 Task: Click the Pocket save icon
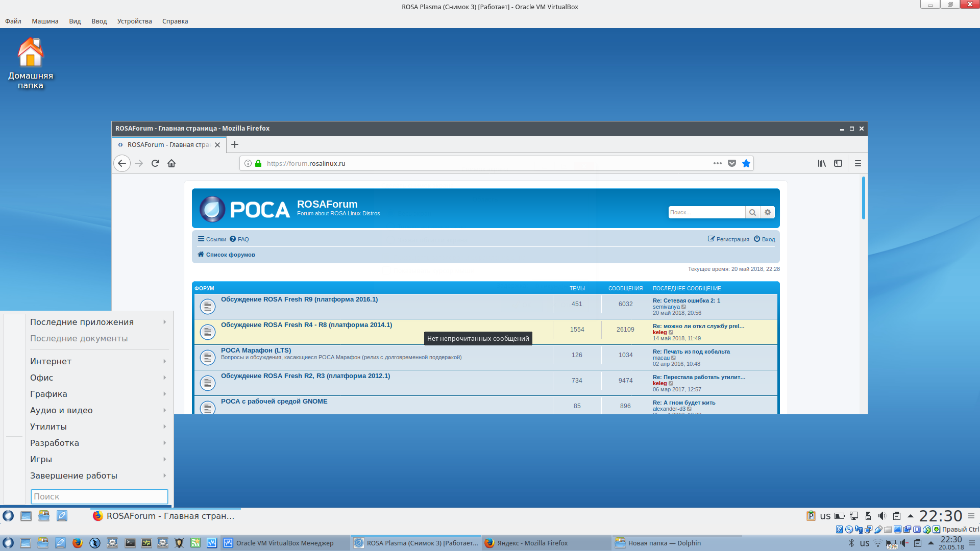(731, 163)
